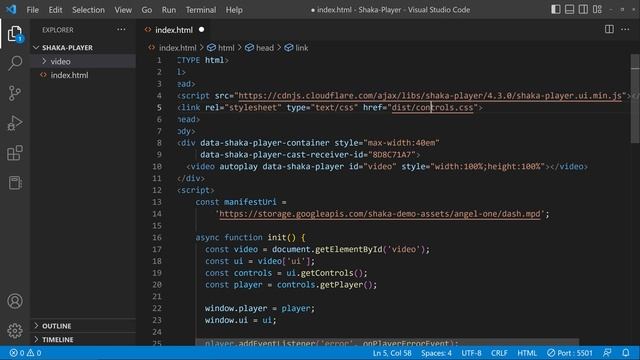This screenshot has width=640, height=360.
Task: Click link in the breadcrumb
Action: point(301,48)
